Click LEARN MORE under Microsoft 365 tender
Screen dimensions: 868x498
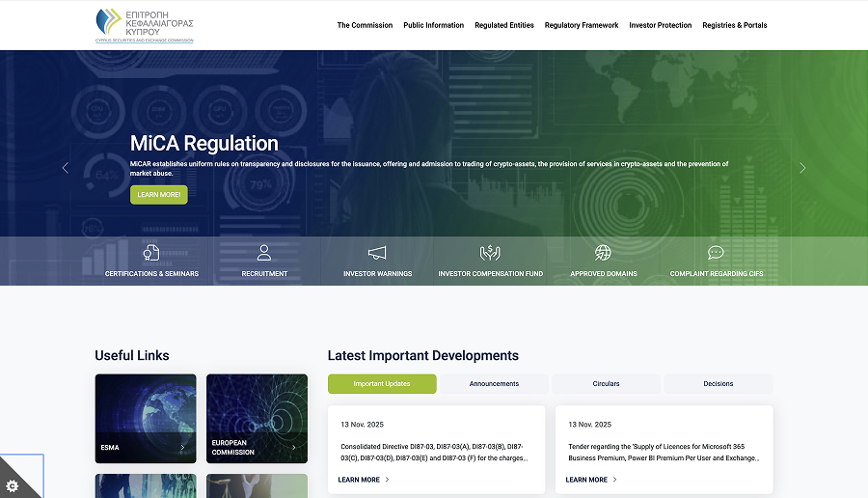(x=591, y=480)
